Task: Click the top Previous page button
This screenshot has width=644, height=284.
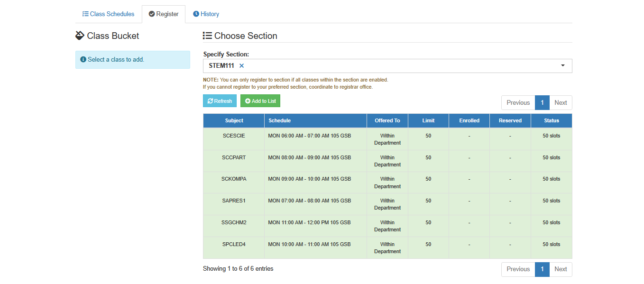Action: click(x=518, y=102)
